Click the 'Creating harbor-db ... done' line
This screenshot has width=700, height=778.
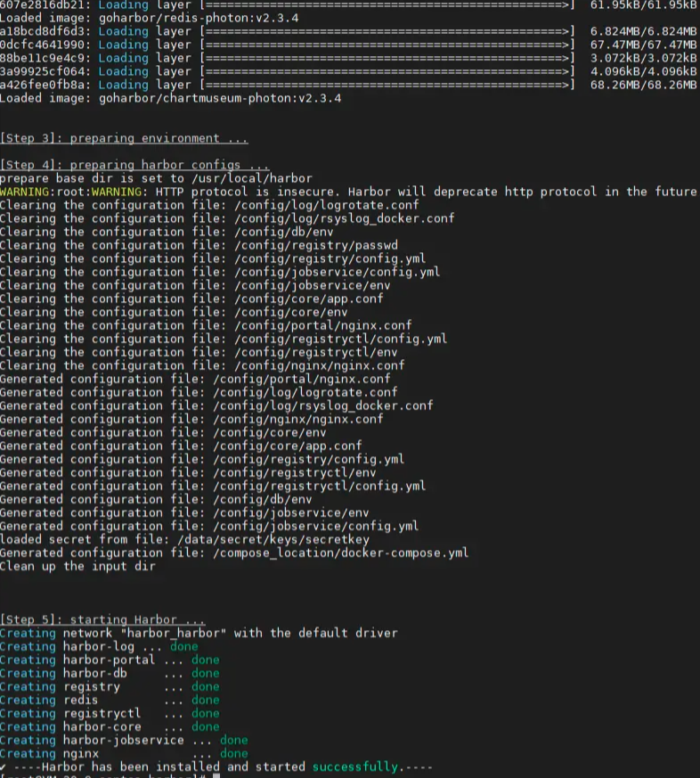pos(110,674)
